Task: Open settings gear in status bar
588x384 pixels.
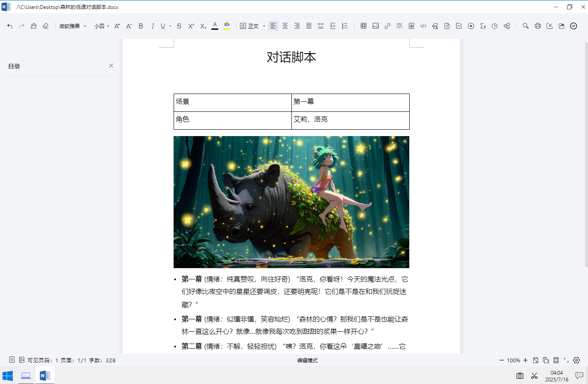Action: pyautogui.click(x=577, y=360)
